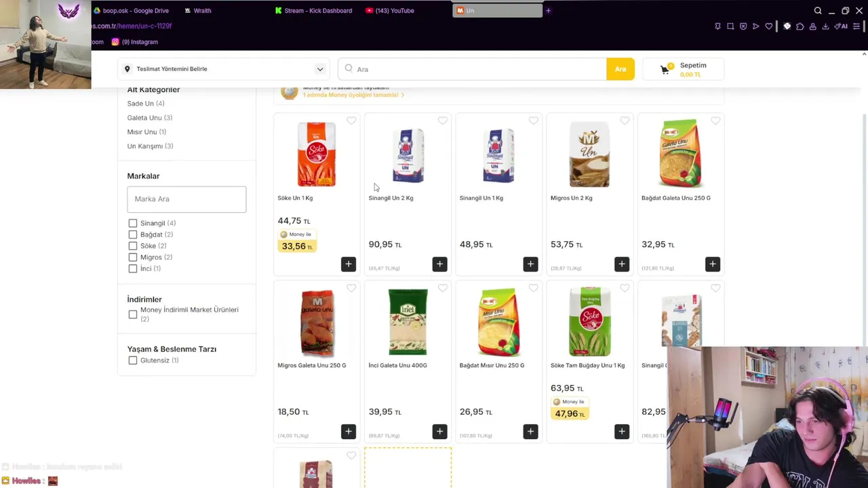Add Sinangil Un 2 Kg to cart
This screenshot has height=488, width=868.
(439, 264)
